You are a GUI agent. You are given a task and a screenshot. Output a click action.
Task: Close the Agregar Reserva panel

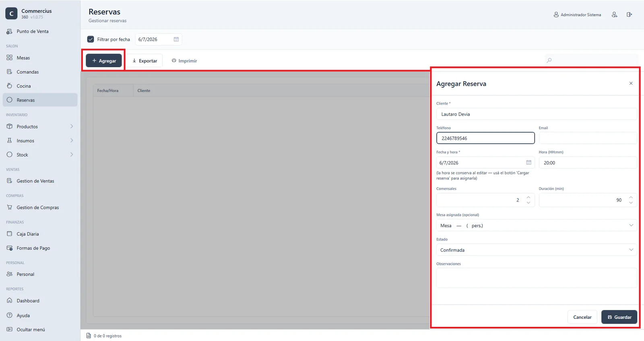click(631, 83)
